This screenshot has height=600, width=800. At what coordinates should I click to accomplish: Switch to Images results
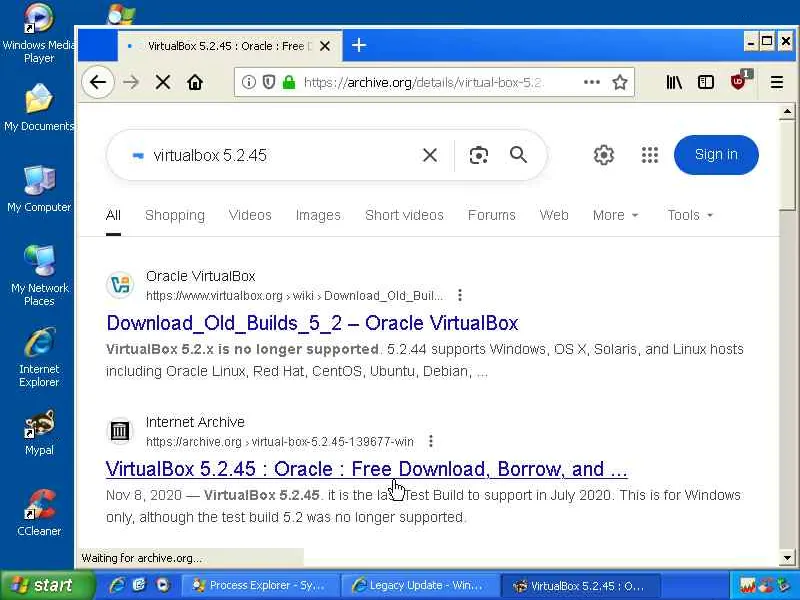coord(318,215)
